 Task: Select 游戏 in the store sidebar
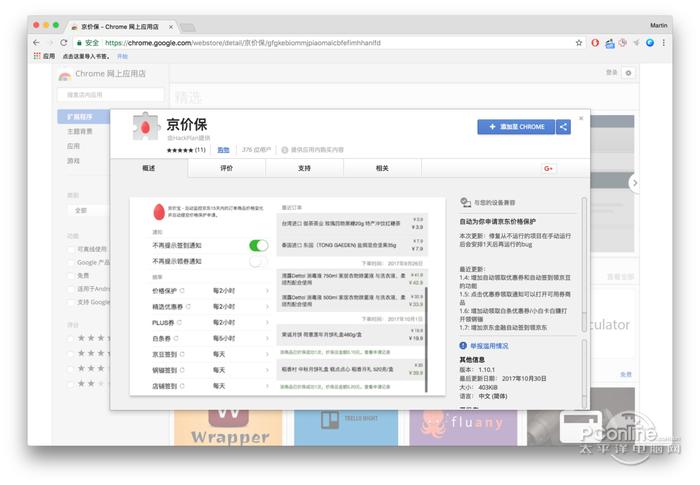73,161
